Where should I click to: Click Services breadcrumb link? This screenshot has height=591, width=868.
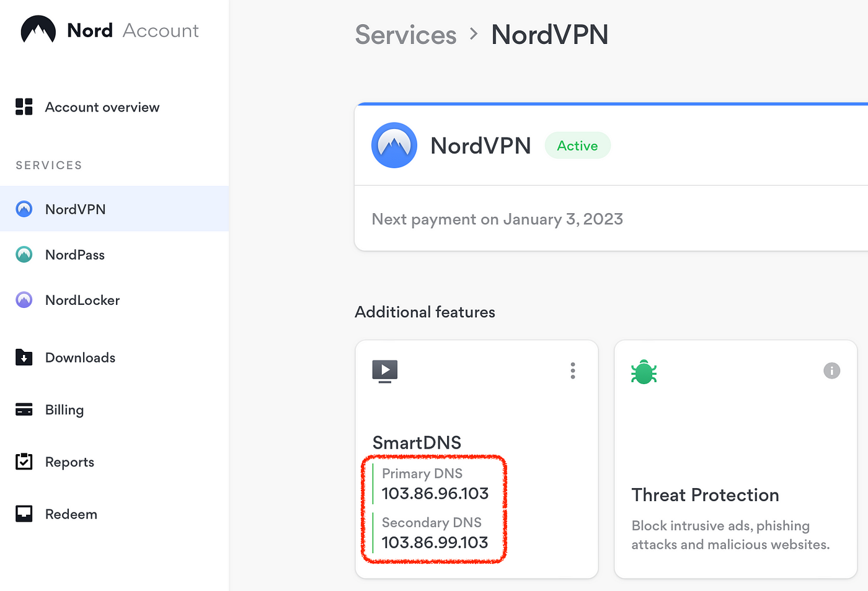(x=405, y=35)
